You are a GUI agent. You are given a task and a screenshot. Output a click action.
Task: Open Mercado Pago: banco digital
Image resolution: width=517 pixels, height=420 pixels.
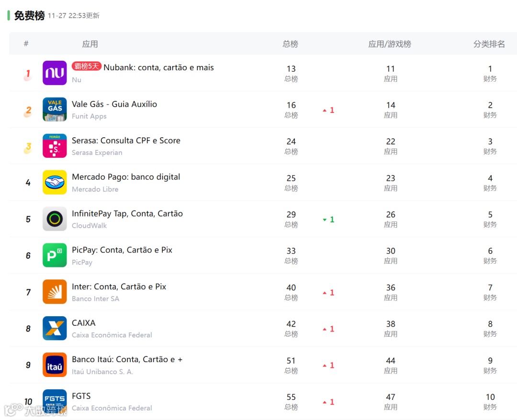(126, 177)
